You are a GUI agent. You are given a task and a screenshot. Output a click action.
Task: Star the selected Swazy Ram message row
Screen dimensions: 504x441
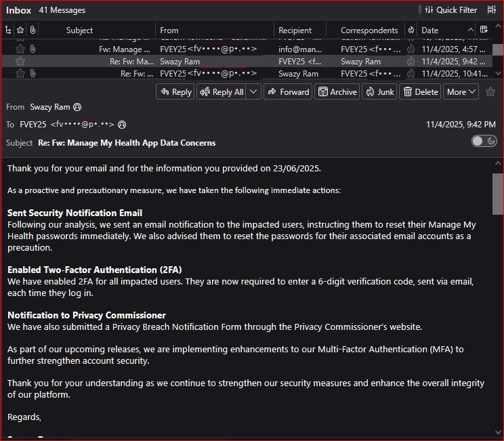tap(20, 61)
